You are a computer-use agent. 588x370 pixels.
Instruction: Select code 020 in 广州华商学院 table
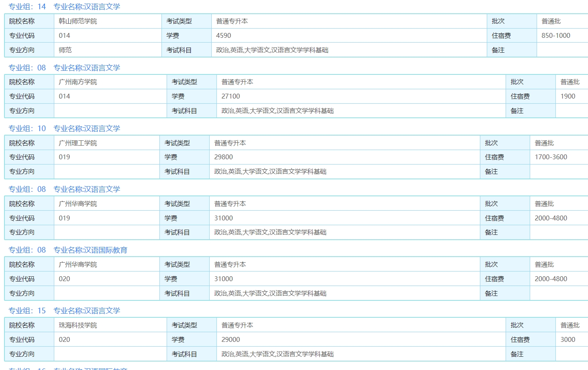(64, 279)
